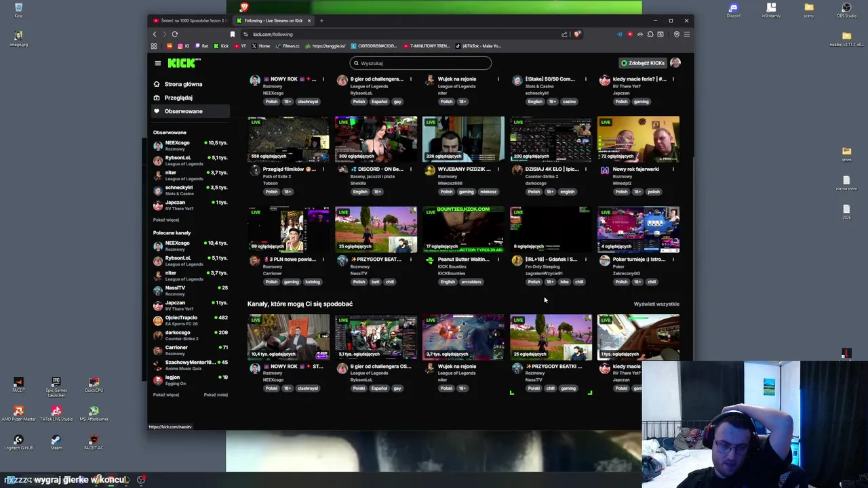Go to Strona główna in the sidebar
The width and height of the screenshot is (868, 488).
pos(191,84)
